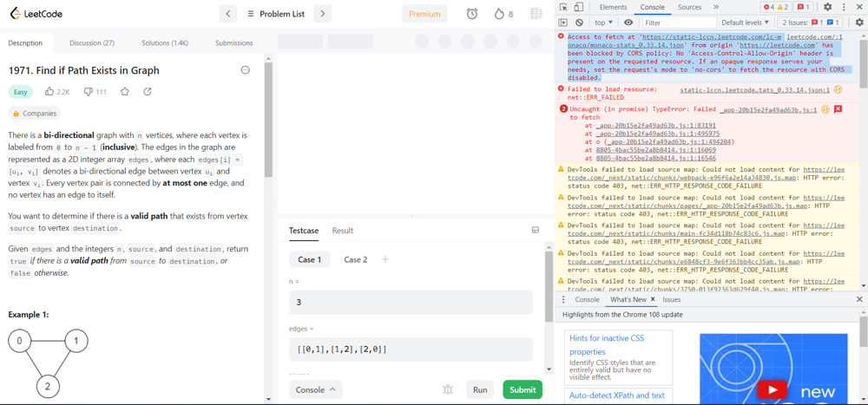
Task: Click the thumbs down dislike icon
Action: 88,91
